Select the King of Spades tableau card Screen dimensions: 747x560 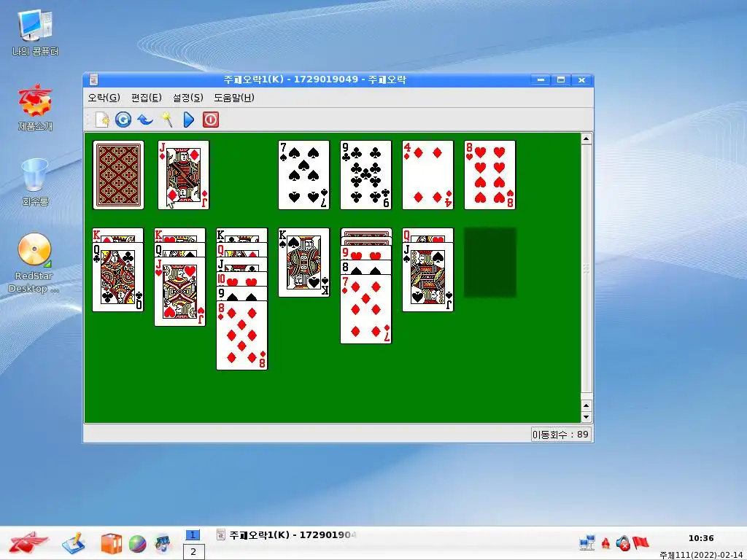pyautogui.click(x=304, y=262)
